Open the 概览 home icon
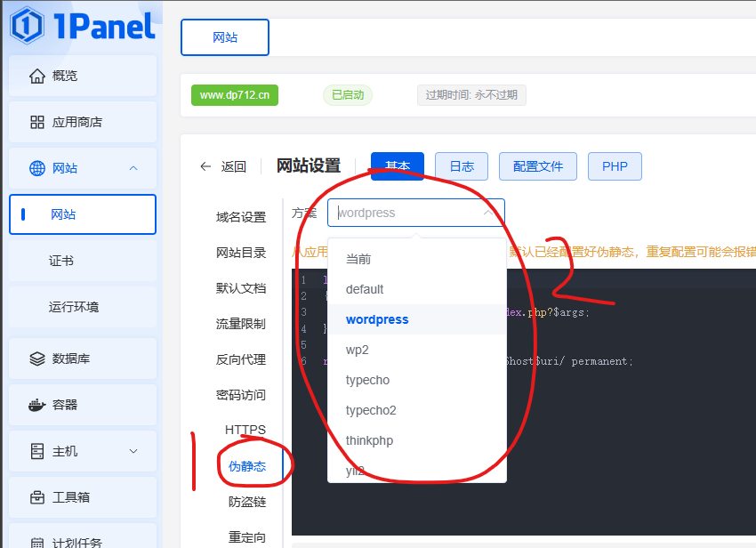Screen dimensions: 756x548 point(36,76)
